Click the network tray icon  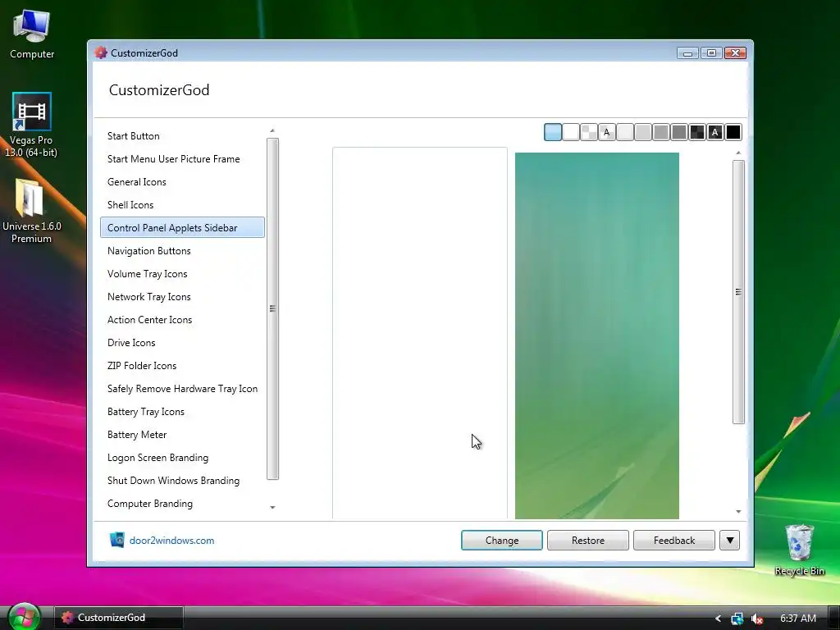[x=737, y=619]
